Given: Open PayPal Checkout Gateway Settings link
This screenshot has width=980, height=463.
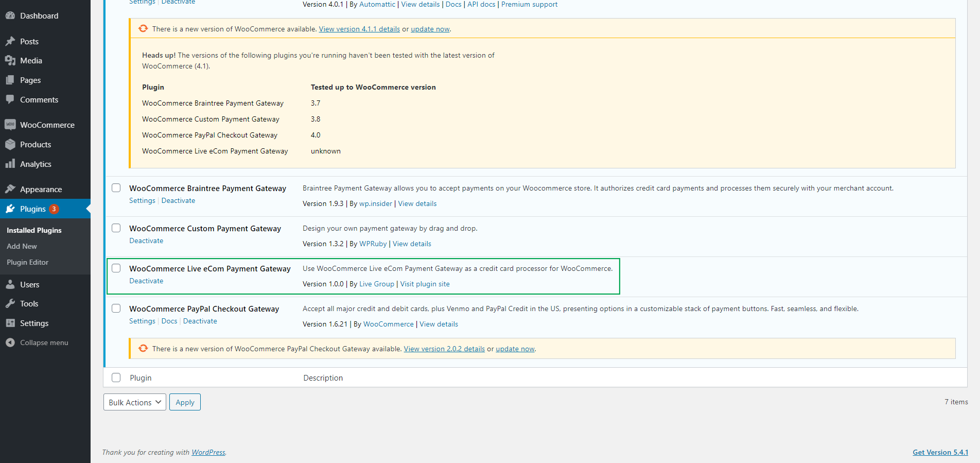Looking at the screenshot, I should pos(142,321).
